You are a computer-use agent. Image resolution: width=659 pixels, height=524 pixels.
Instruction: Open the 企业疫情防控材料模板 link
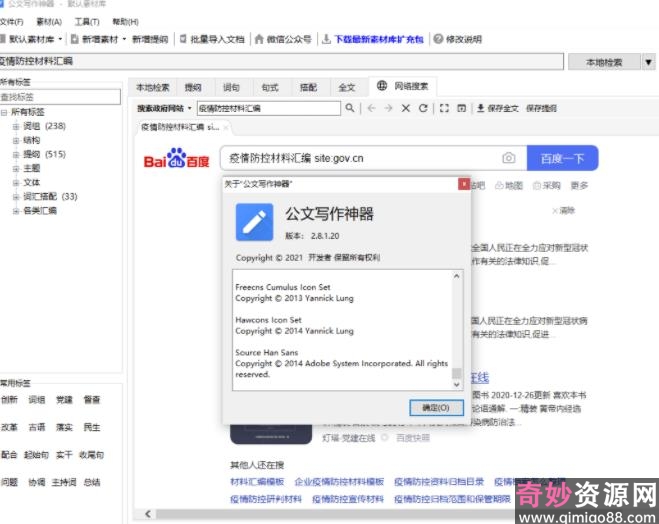(339, 481)
